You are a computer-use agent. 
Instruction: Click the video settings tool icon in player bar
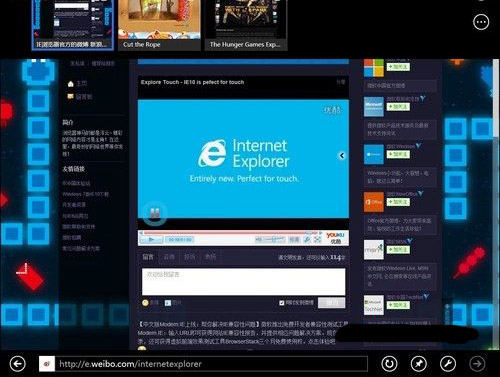[307, 239]
